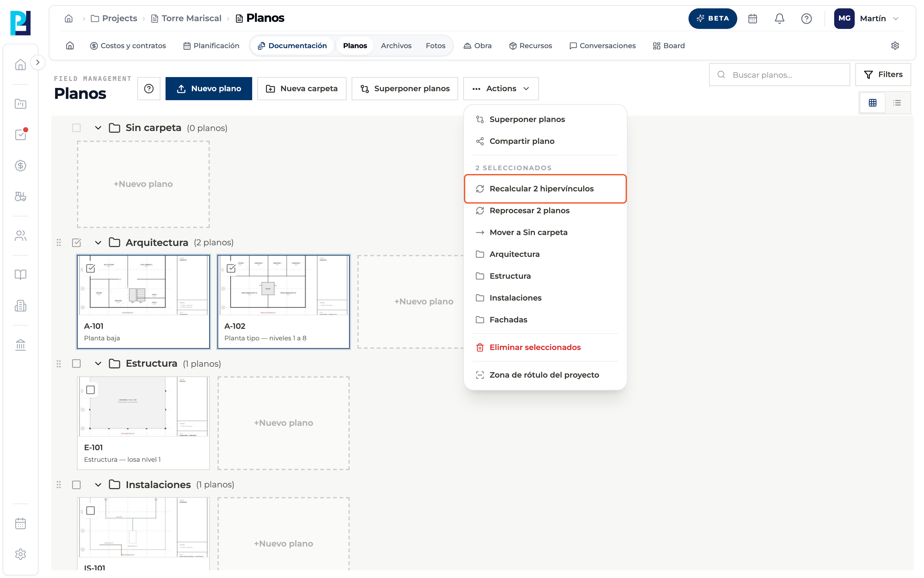924x578 pixels.
Task: Click the BETA badge button
Action: (713, 18)
